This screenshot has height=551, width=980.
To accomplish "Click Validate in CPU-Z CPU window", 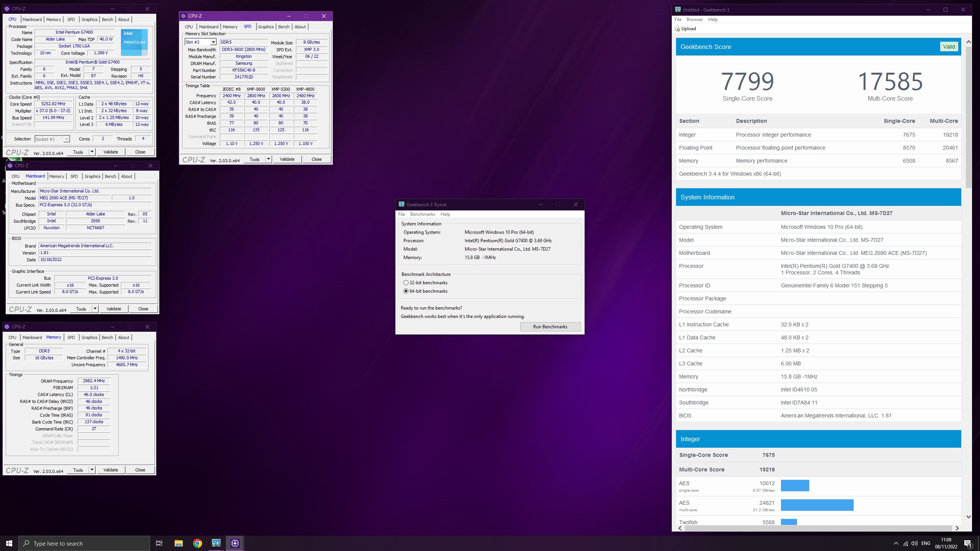I will [111, 152].
